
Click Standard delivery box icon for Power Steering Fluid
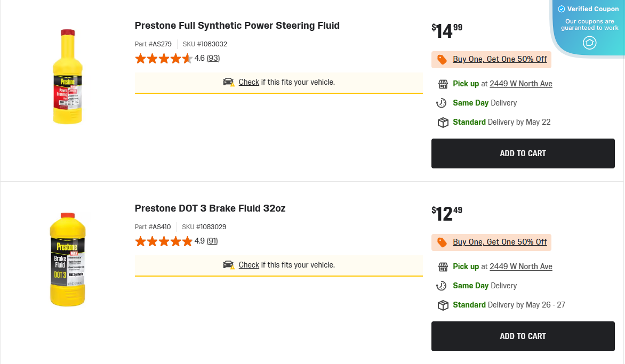point(443,123)
